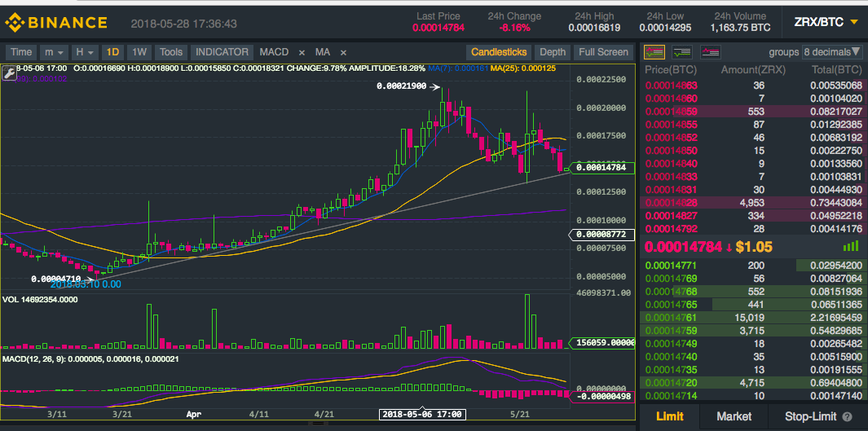This screenshot has width=868, height=431.
Task: Click the MA(25) yellow legend value
Action: click(x=522, y=68)
